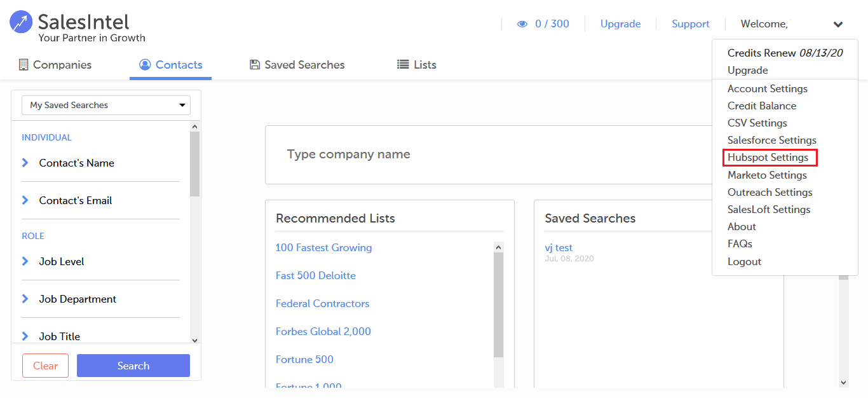Select About in the user menu
Image resolution: width=868 pixels, height=398 pixels.
tap(742, 227)
